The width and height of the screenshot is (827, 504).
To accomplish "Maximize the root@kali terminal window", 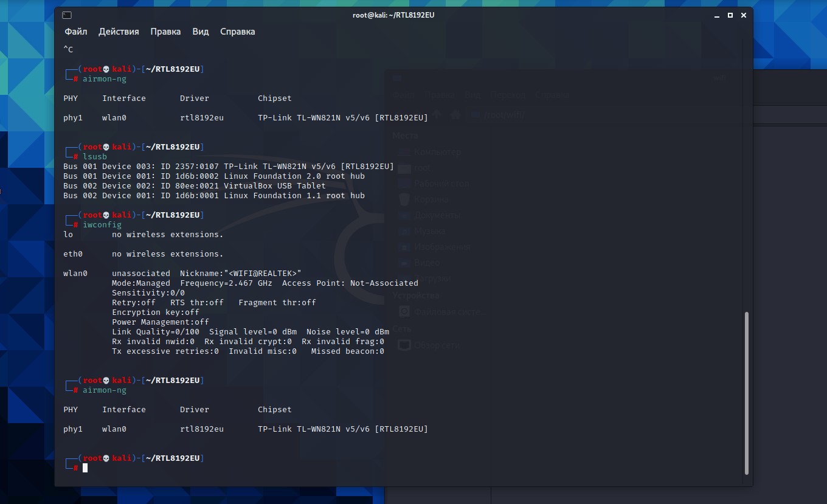I will 730,15.
